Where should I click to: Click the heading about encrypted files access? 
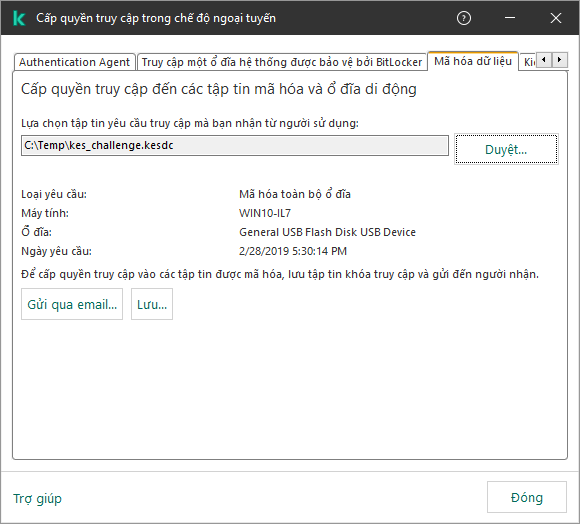pos(219,89)
